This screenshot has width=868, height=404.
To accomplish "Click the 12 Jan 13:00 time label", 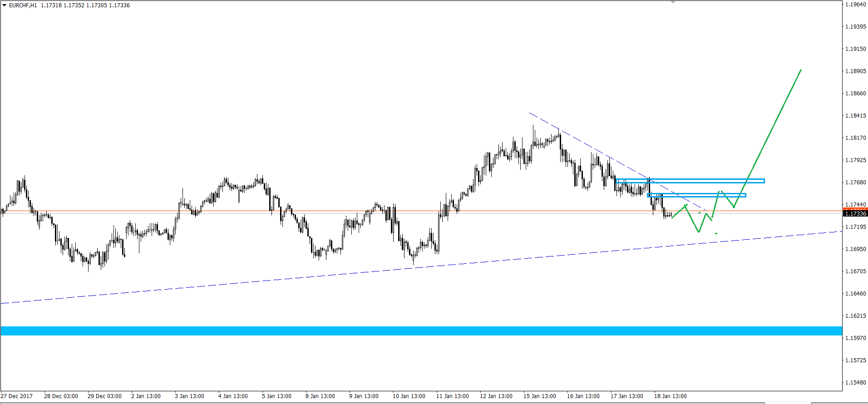I will click(x=496, y=396).
